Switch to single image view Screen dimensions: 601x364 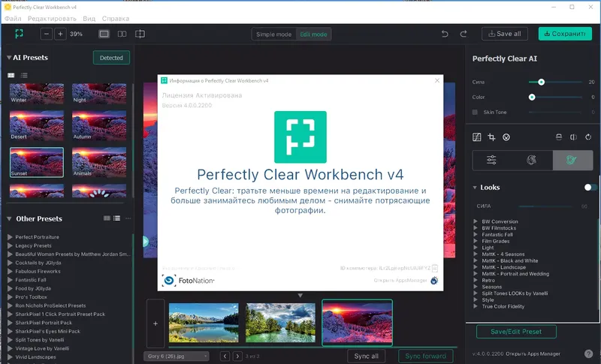[x=104, y=34]
